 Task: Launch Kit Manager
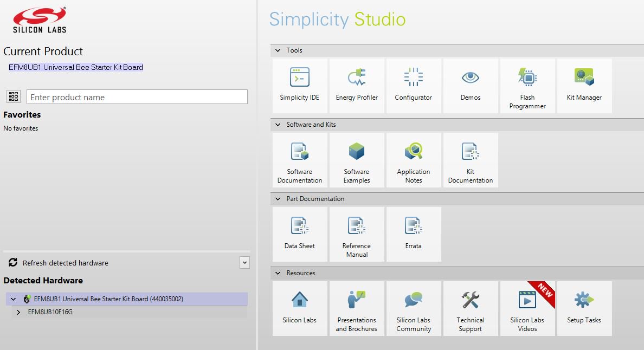584,86
